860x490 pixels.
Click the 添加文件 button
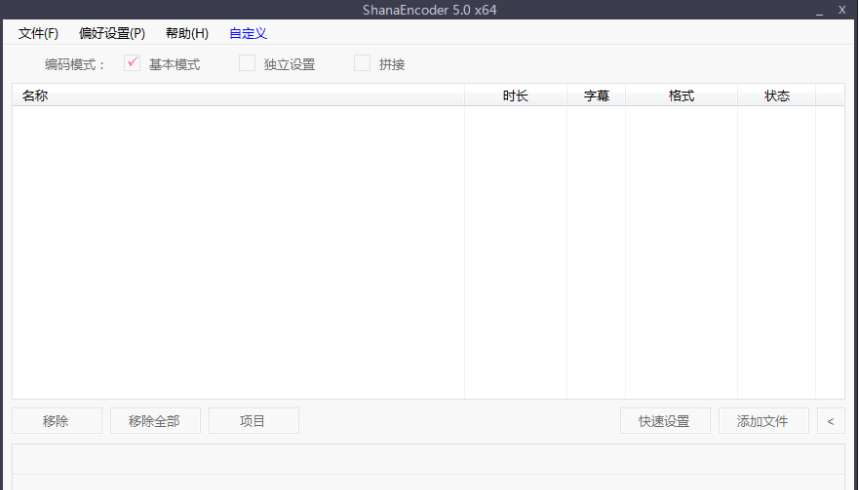pyautogui.click(x=763, y=421)
